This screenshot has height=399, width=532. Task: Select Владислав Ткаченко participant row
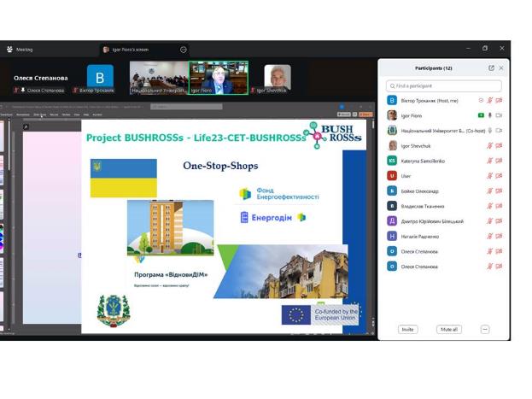coord(444,206)
